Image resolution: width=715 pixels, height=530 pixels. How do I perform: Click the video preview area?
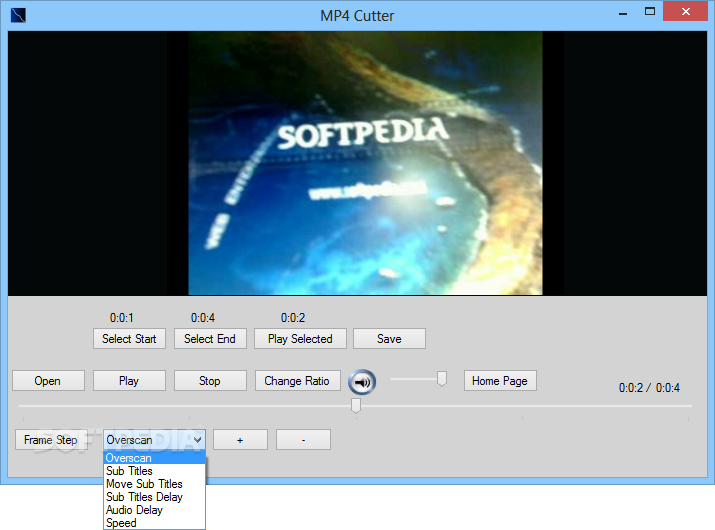click(x=357, y=163)
